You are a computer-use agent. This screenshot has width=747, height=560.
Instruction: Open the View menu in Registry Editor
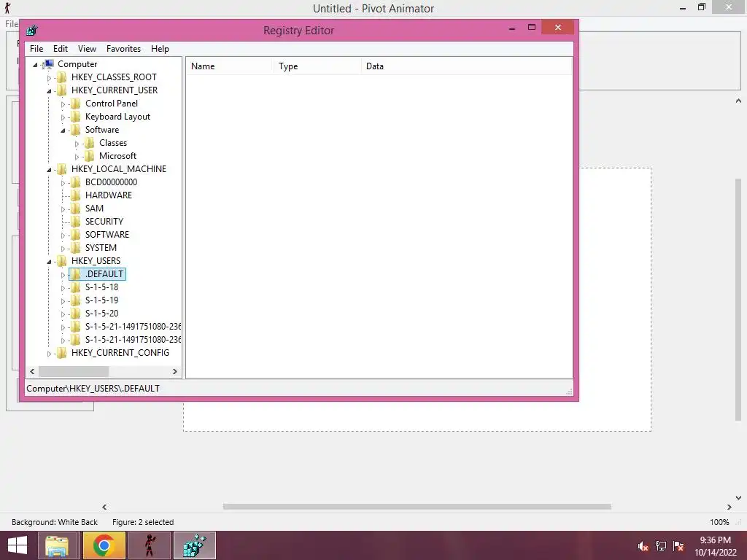point(87,49)
